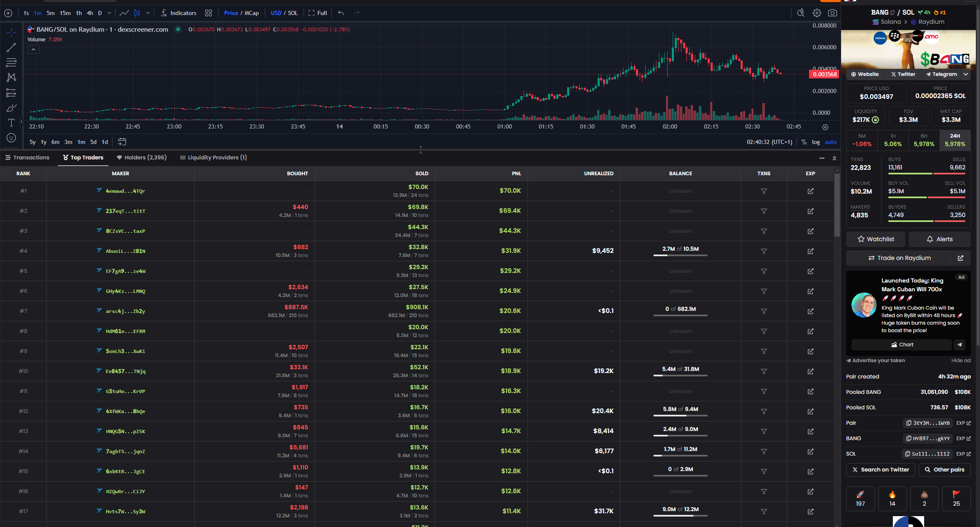Open the quick search lightning icon
Viewport: 980px width, 527px height.
801,13
